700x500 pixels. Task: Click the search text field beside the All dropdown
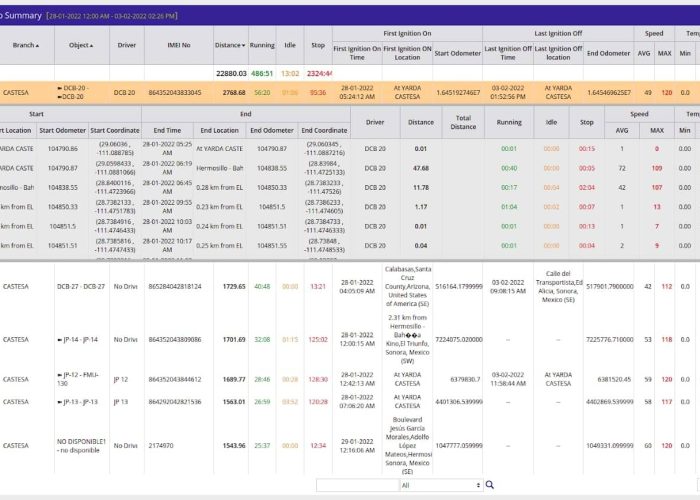[356, 485]
